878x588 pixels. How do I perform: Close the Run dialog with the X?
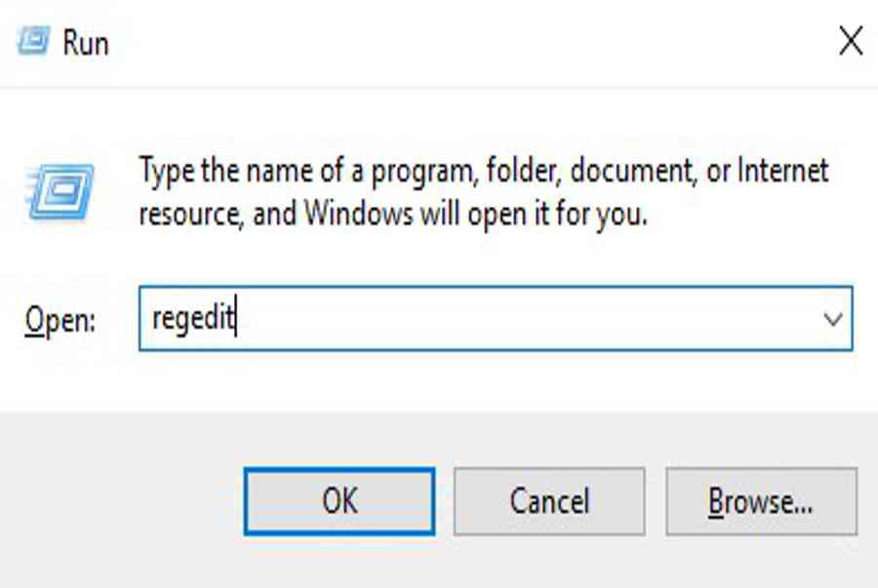[851, 41]
